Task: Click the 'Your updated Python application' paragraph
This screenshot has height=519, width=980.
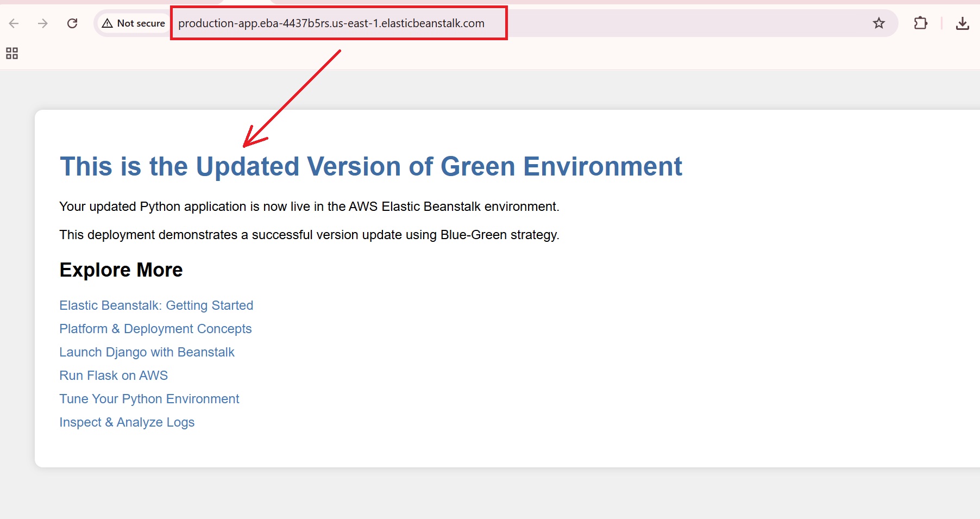Action: (309, 207)
